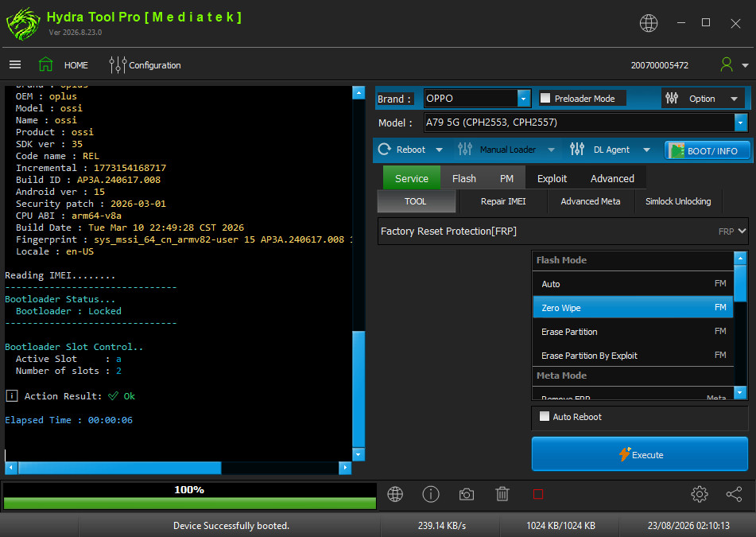This screenshot has width=756, height=537.
Task: Open the DL Agent dropdown arrow
Action: [x=646, y=150]
